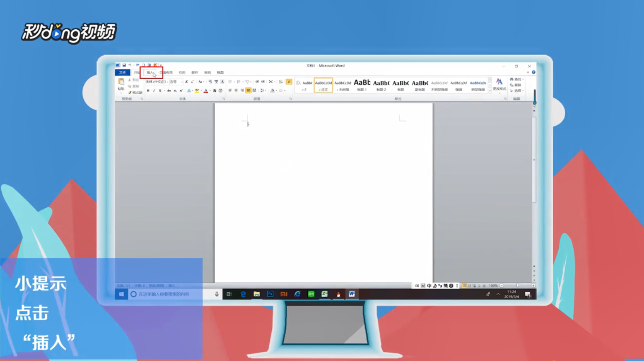Toggle Italic formatting

pyautogui.click(x=154, y=90)
